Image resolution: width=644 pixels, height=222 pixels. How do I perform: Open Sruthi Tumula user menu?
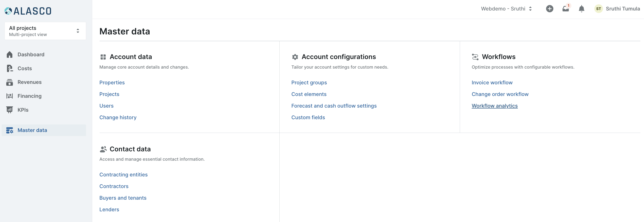click(x=623, y=9)
